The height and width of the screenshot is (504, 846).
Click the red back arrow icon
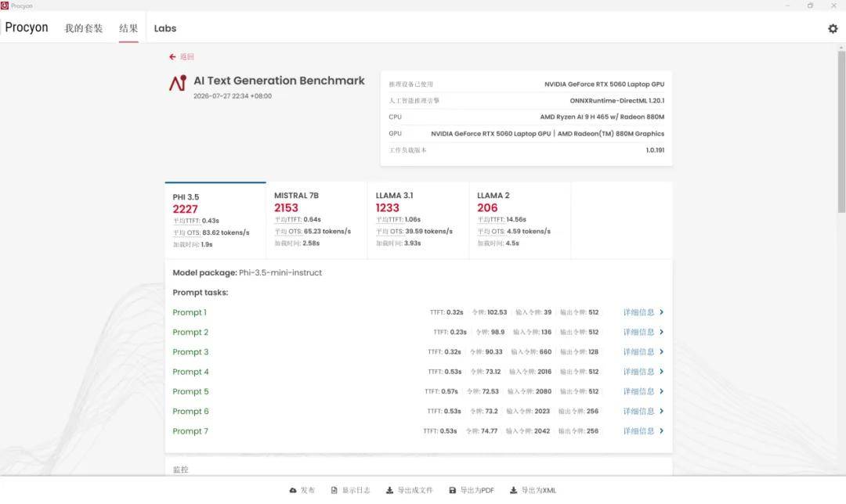point(172,56)
